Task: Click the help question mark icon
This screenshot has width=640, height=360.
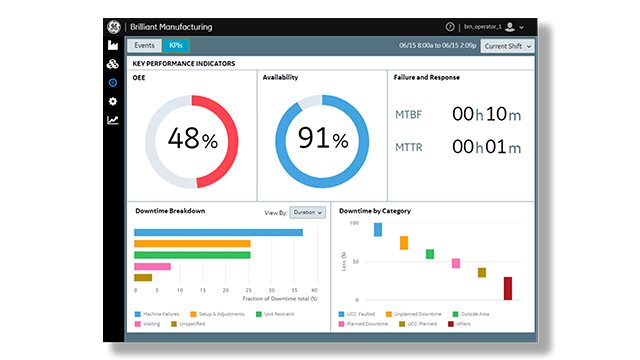Action: [450, 27]
